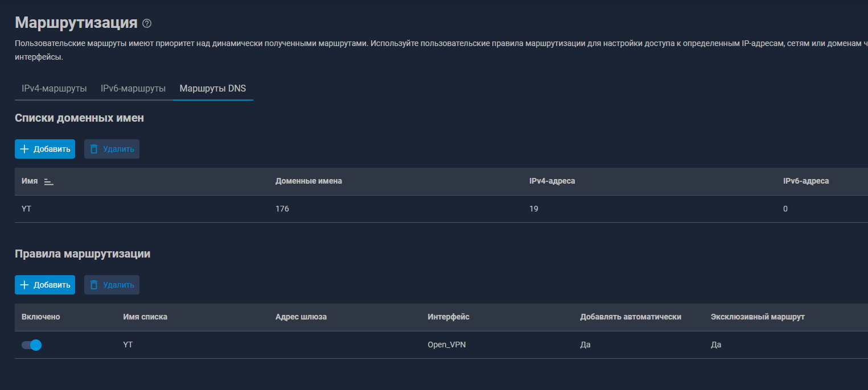
Task: Click the Включено column header
Action: click(x=40, y=317)
